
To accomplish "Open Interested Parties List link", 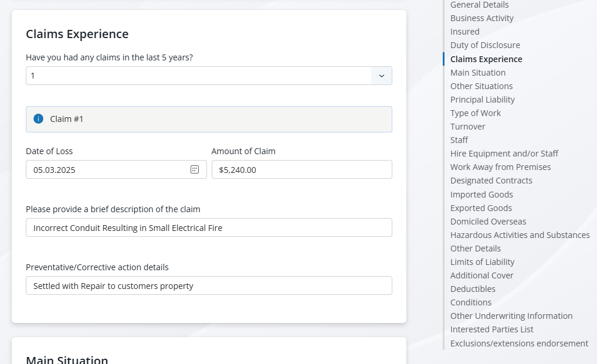I will pyautogui.click(x=491, y=329).
